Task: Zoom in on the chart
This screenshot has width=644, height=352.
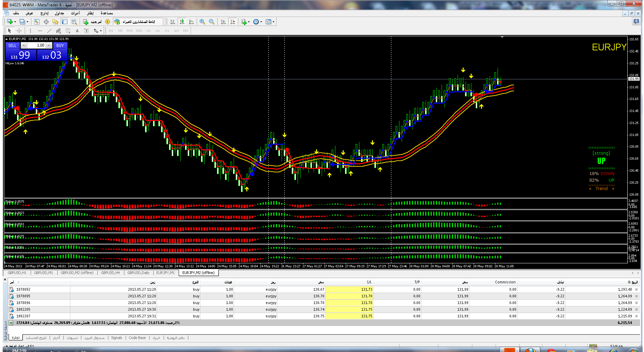Action: coord(202,22)
